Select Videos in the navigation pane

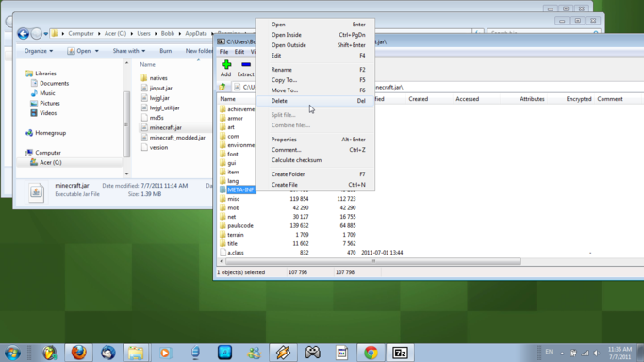(44, 113)
